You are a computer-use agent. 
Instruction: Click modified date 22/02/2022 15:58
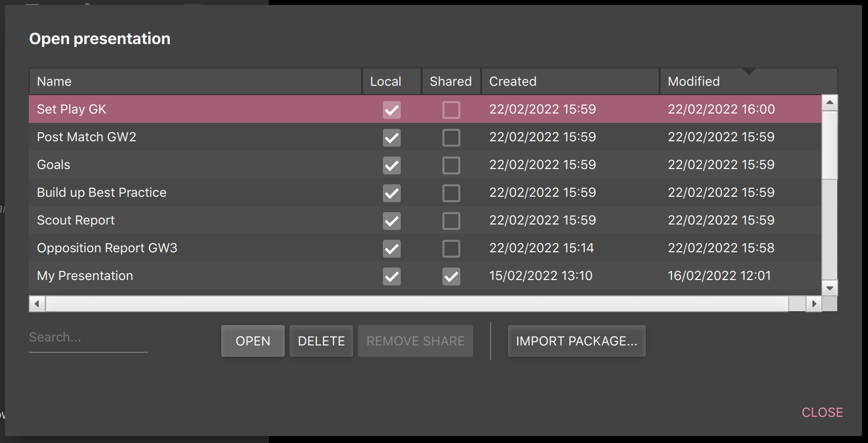(721, 248)
